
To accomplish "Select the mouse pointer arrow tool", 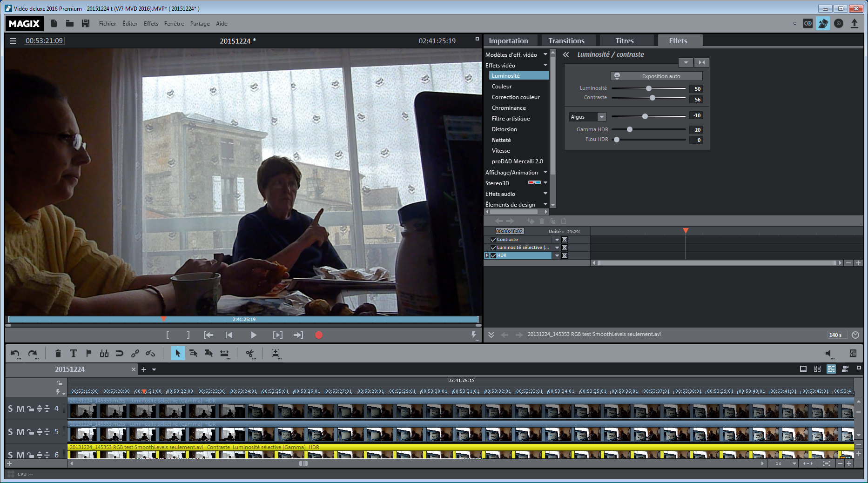I will 177,354.
